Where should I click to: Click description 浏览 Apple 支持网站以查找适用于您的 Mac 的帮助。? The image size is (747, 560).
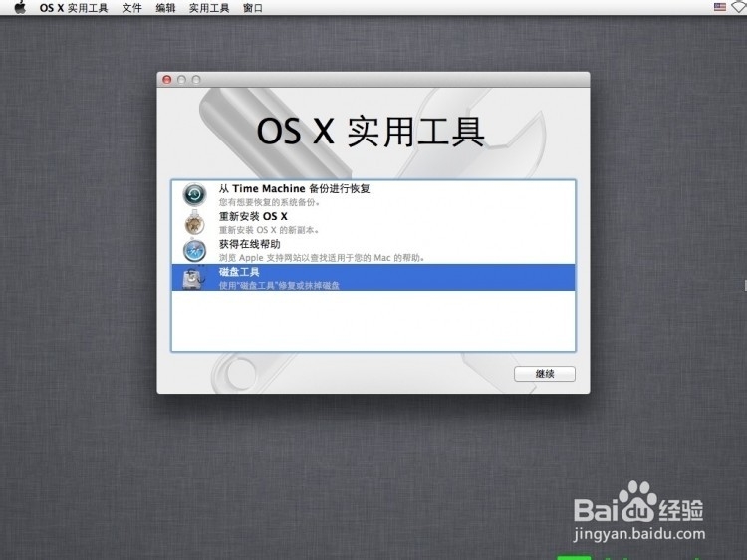pyautogui.click(x=322, y=258)
